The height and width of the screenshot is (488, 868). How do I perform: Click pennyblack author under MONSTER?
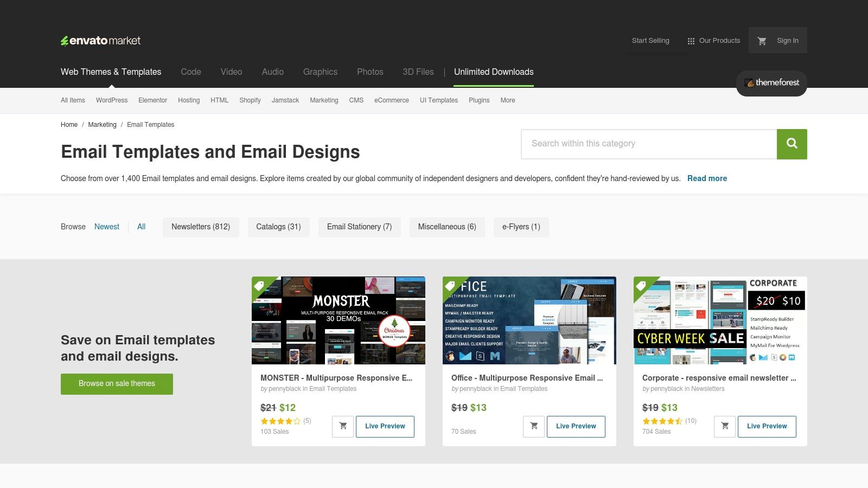click(x=285, y=389)
